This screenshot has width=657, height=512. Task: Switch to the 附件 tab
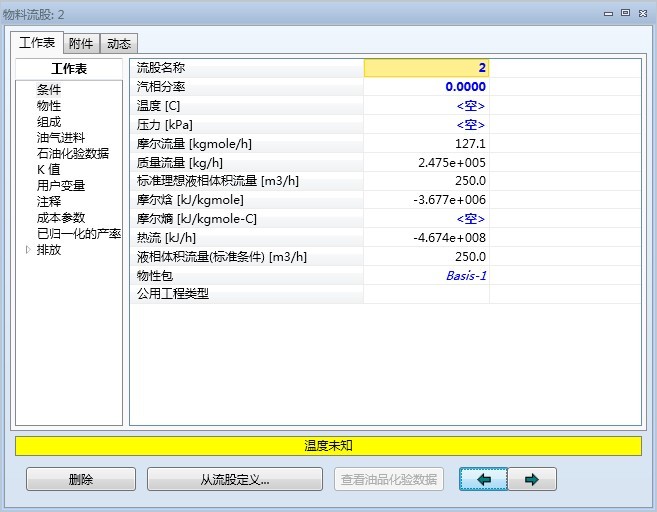point(82,43)
